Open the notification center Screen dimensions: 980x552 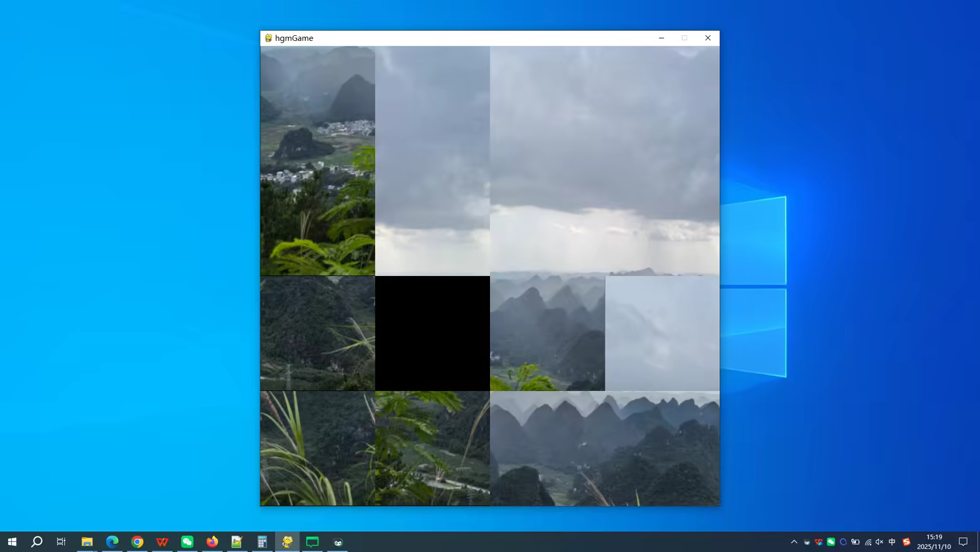(963, 541)
